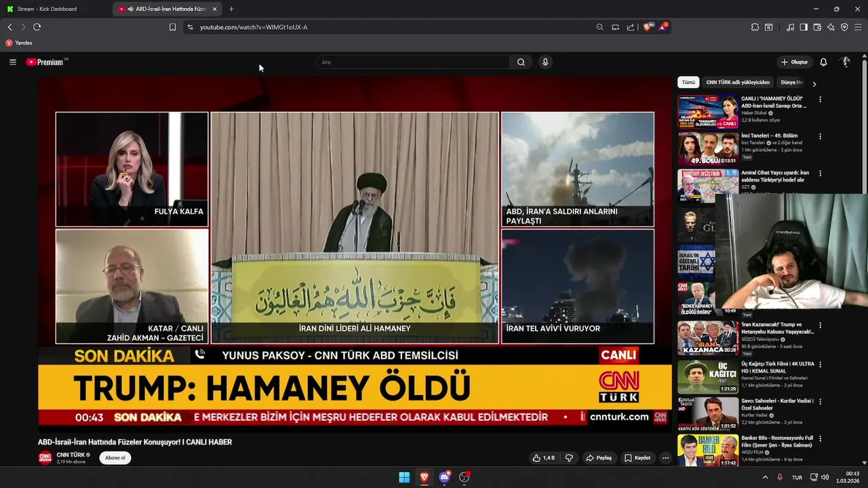Show hidden system tray icons chevron

(x=766, y=477)
